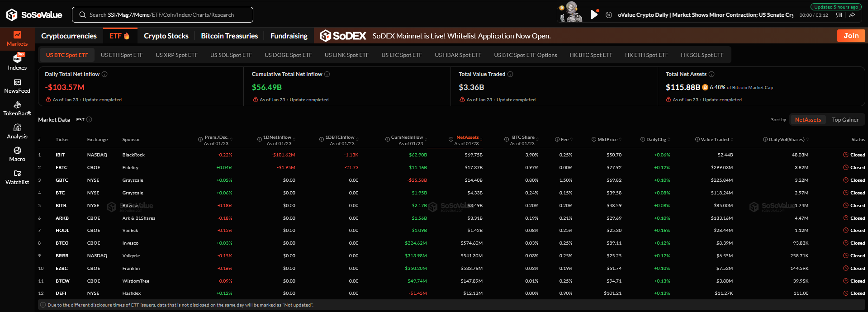Open the Macro sidebar section
The image size is (868, 312).
coord(17,154)
